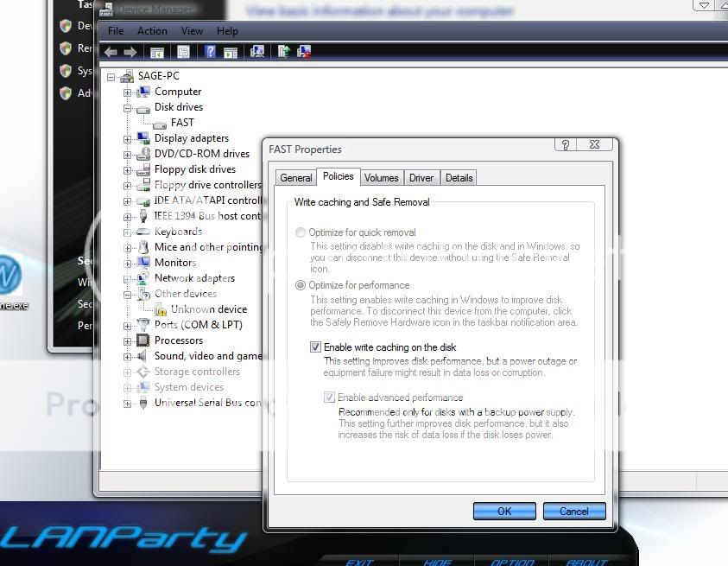Click the OPTION button on the LANParty bar
Screen dimensions: 728x566
click(x=511, y=561)
